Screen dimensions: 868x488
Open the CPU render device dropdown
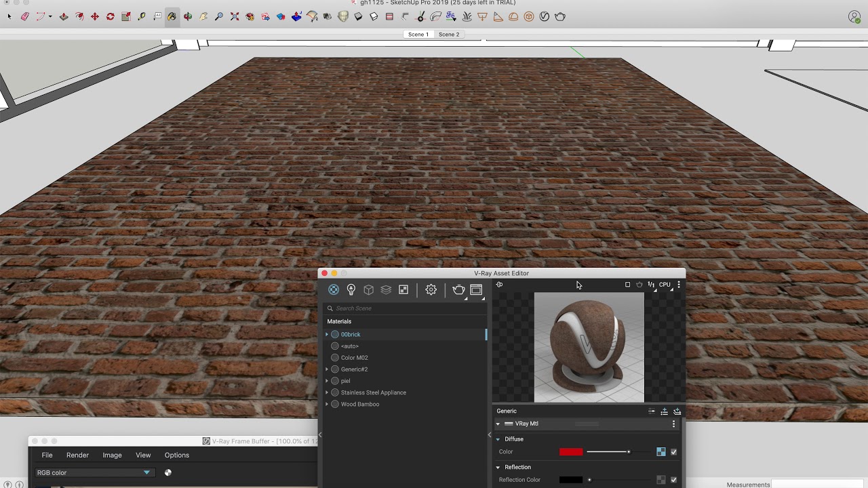coord(665,285)
